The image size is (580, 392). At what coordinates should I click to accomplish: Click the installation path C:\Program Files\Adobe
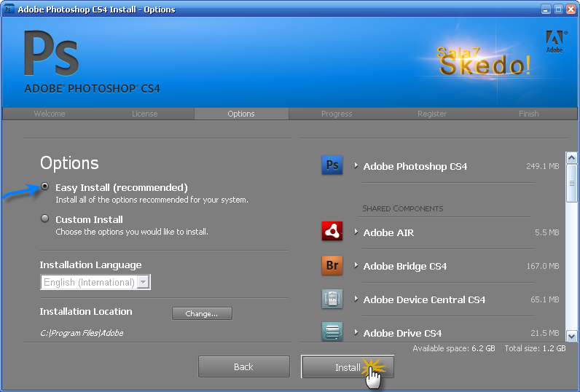click(x=82, y=333)
